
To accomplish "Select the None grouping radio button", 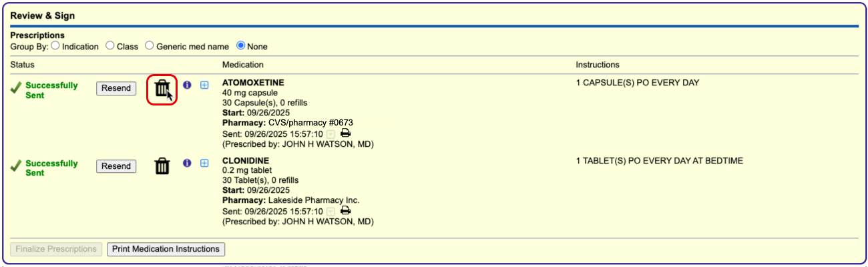I will (x=241, y=46).
